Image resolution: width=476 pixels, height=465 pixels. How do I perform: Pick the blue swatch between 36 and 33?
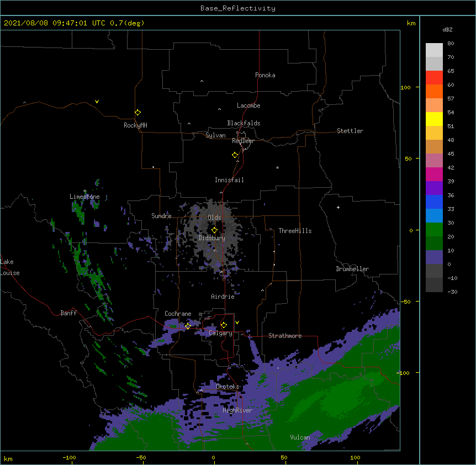(x=434, y=202)
